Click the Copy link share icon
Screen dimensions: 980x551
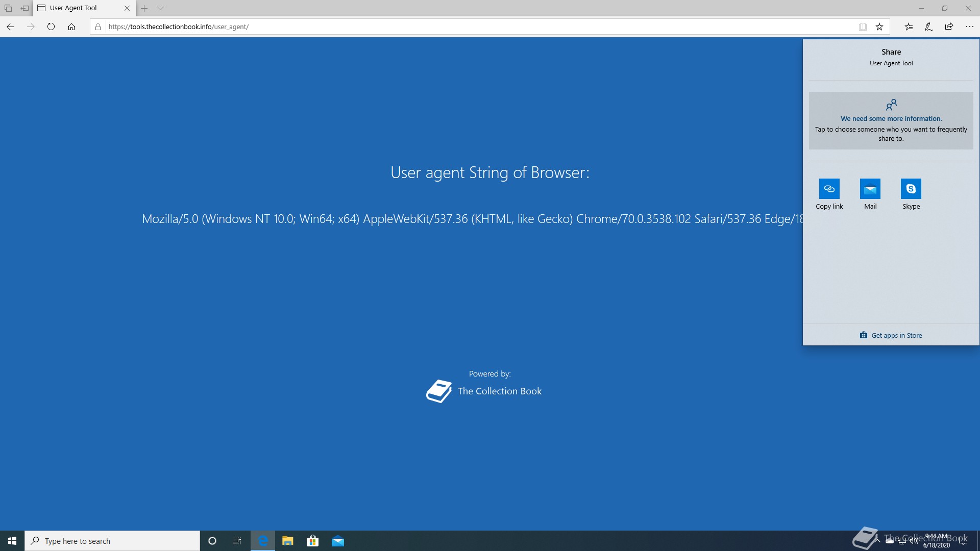pos(829,189)
